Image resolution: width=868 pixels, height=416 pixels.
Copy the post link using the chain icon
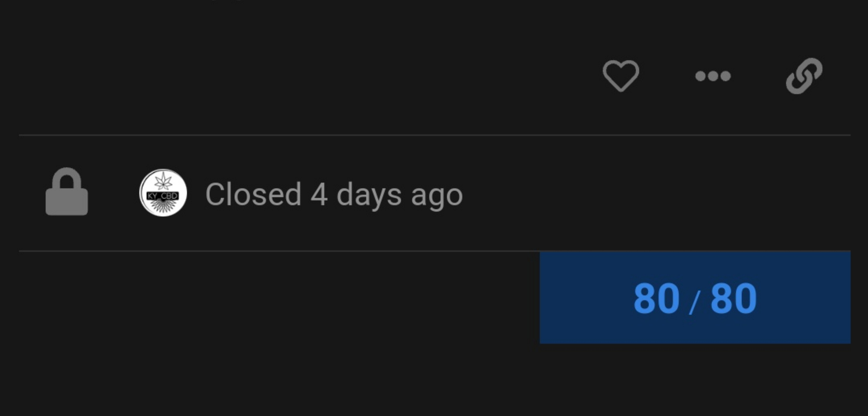(804, 76)
